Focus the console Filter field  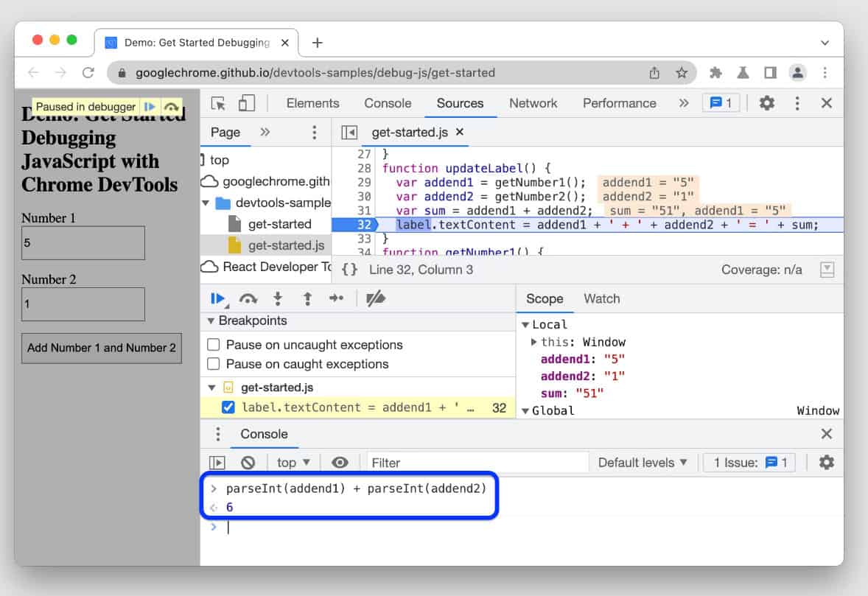(477, 463)
